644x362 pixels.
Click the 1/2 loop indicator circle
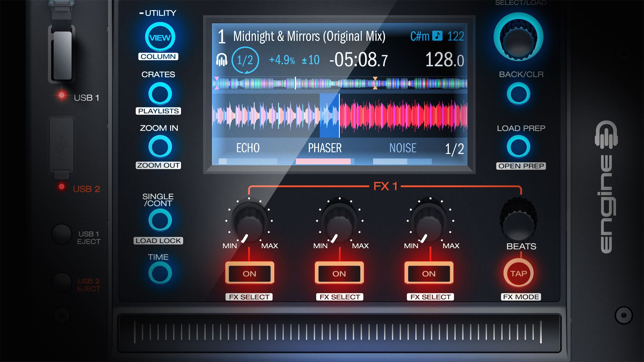point(245,60)
